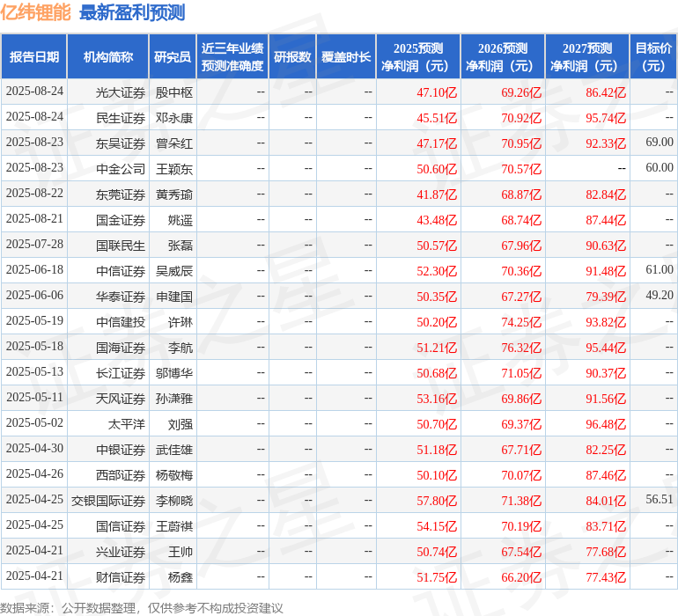The image size is (678, 616).
Task: Click analyst name 殷中枢
Action: tap(173, 92)
